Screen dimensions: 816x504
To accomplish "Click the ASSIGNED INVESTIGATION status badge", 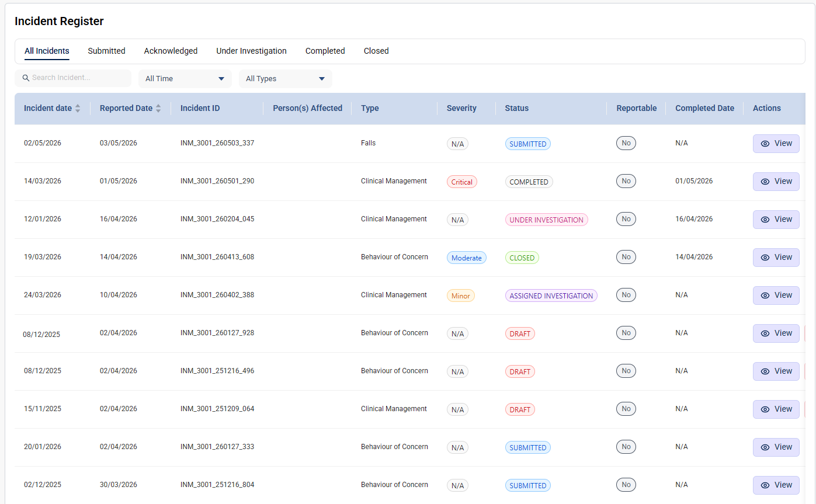I will (551, 296).
